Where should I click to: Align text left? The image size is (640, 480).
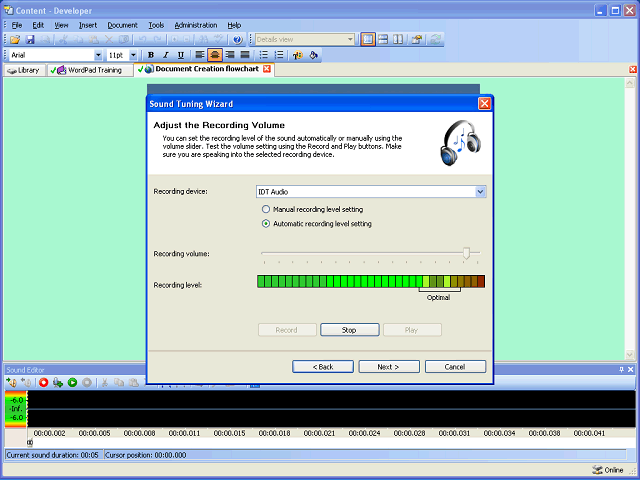[200, 55]
